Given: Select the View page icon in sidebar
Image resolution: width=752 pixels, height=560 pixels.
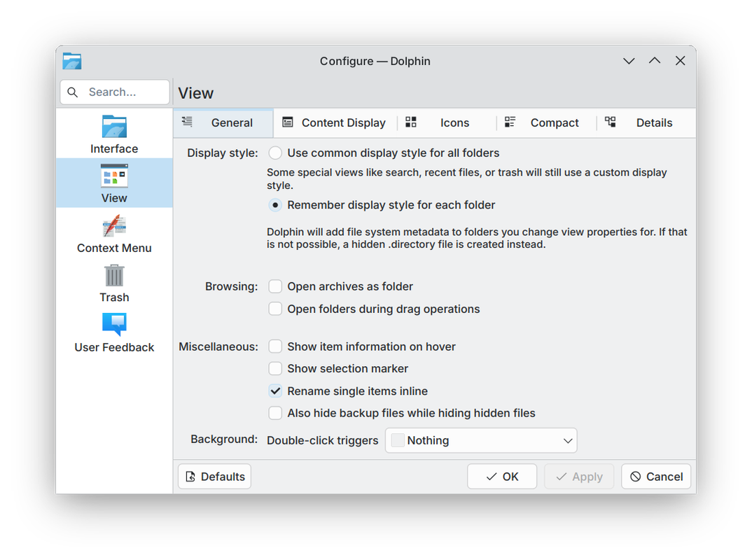Looking at the screenshot, I should coord(114,176).
